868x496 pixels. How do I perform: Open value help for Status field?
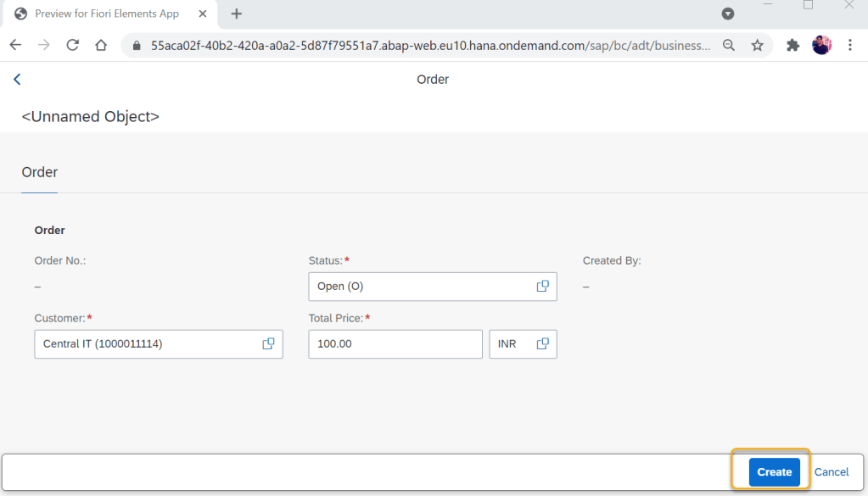coord(542,287)
